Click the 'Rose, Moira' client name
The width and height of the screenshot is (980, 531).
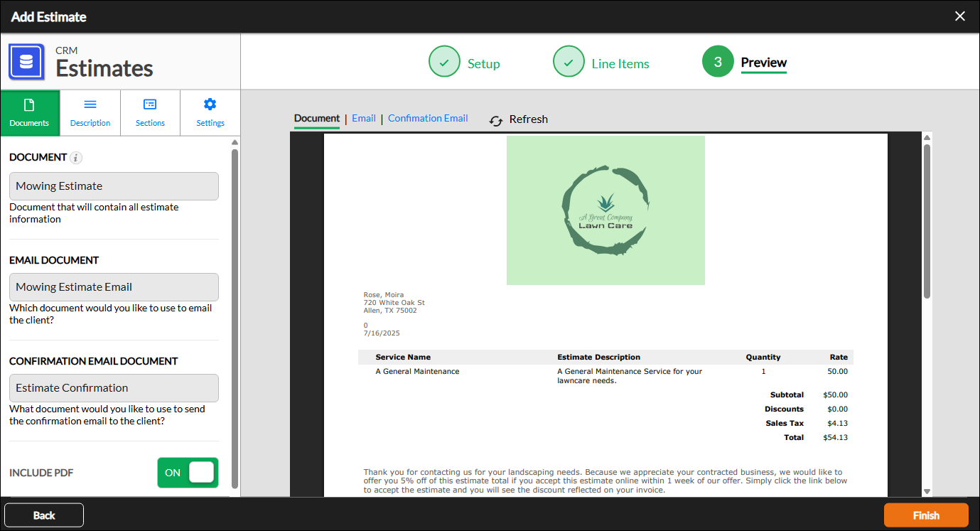click(x=384, y=295)
